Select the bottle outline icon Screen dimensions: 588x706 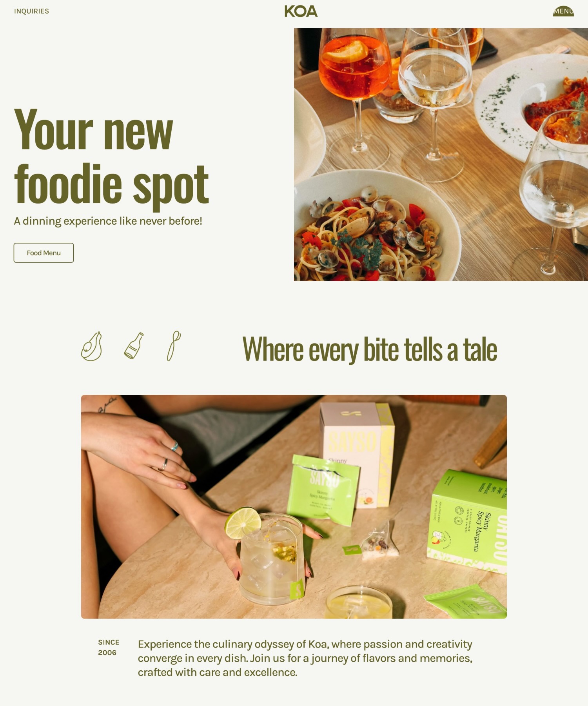pos(134,346)
